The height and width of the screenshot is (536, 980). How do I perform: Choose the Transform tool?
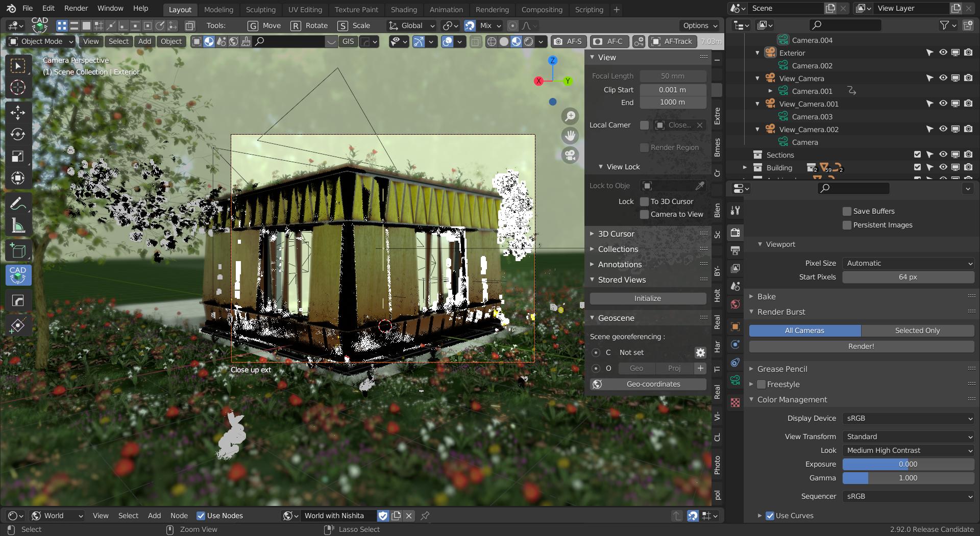[x=18, y=178]
